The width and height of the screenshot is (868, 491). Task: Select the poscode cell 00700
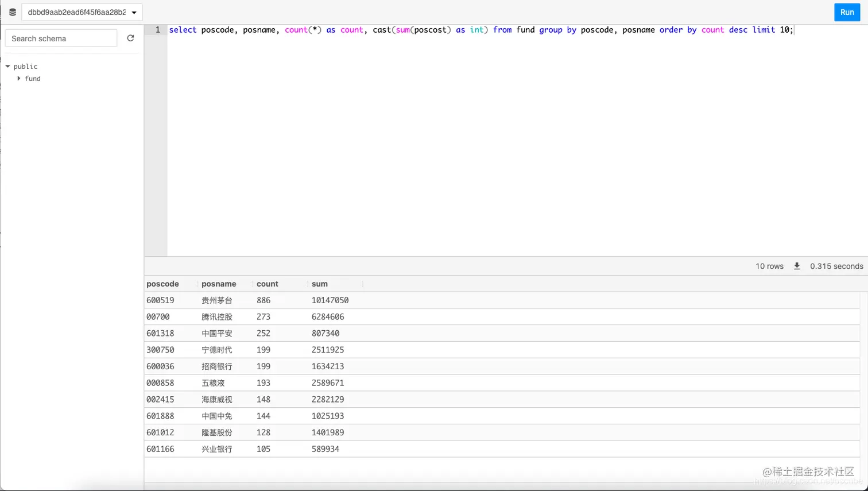[158, 317]
